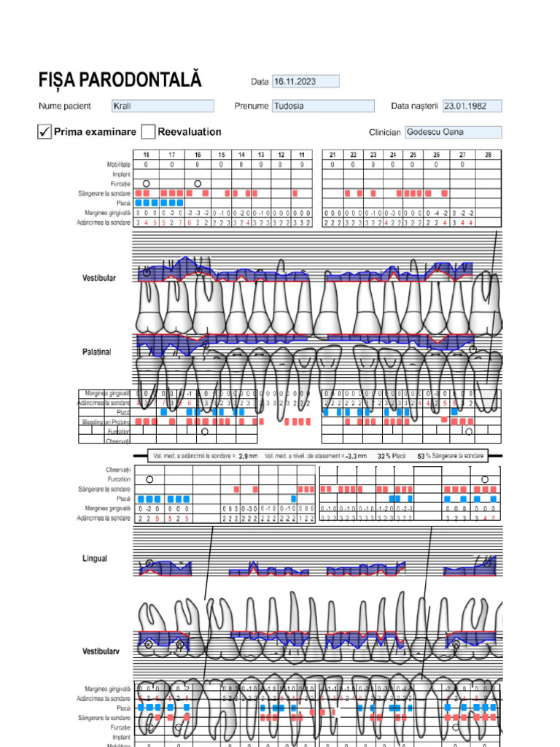Screen dimensions: 560x747
Task: Select the single bleeding marker under tooth 11
Action: [295, 193]
